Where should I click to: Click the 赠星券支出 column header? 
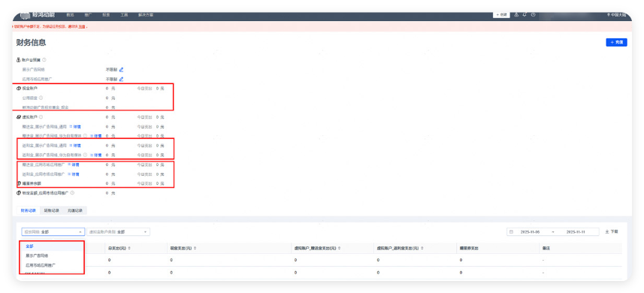click(469, 248)
